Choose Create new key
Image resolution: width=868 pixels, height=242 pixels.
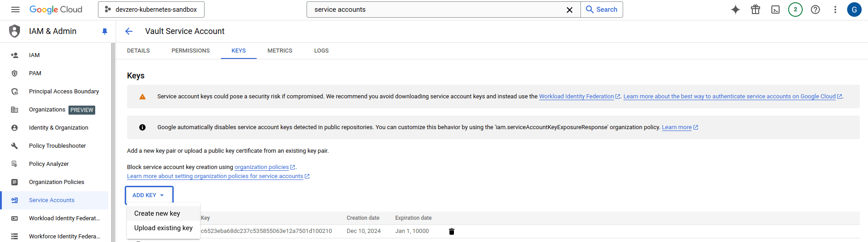(x=163, y=213)
